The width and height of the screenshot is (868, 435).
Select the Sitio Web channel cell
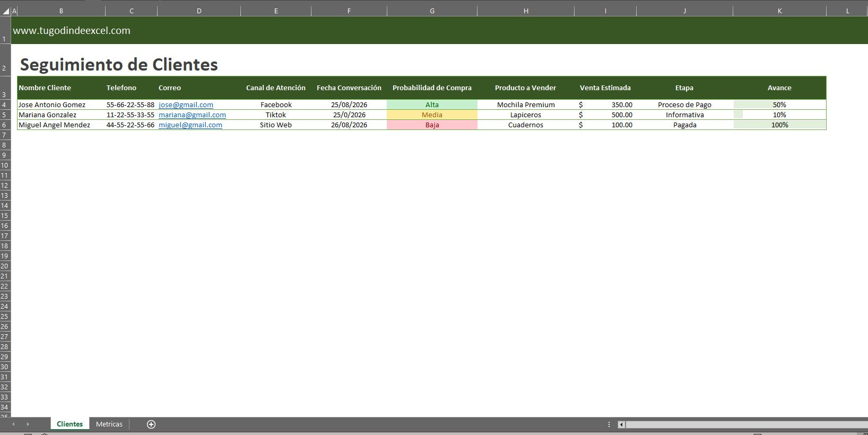(x=276, y=125)
